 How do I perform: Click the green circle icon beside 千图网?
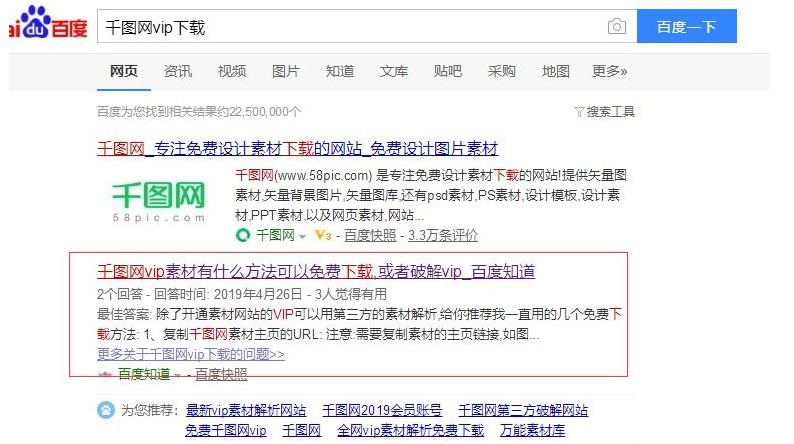(243, 235)
